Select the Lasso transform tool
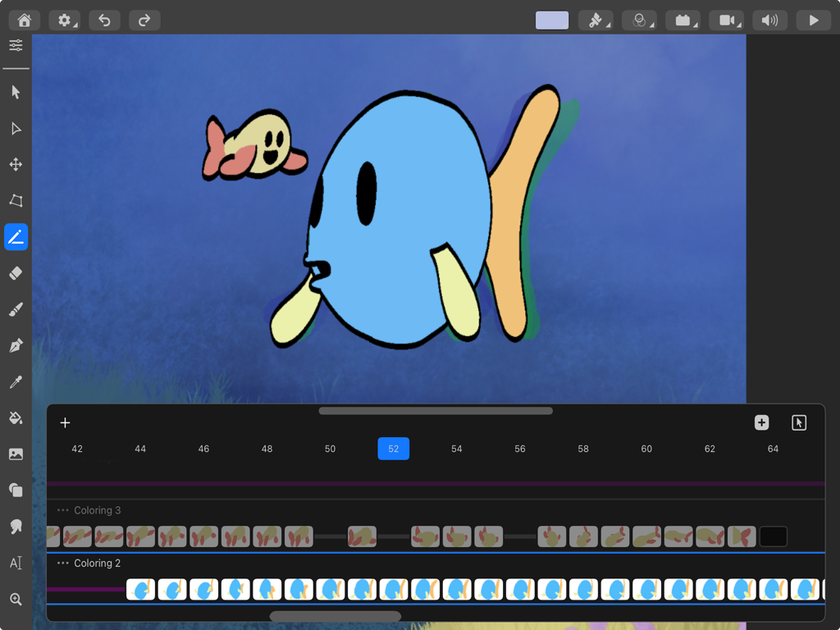 click(15, 200)
